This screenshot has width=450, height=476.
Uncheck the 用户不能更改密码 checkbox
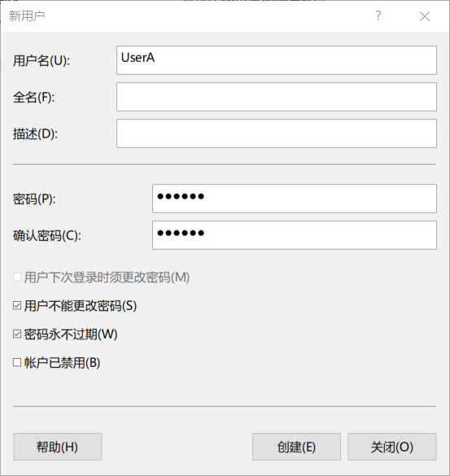17,305
